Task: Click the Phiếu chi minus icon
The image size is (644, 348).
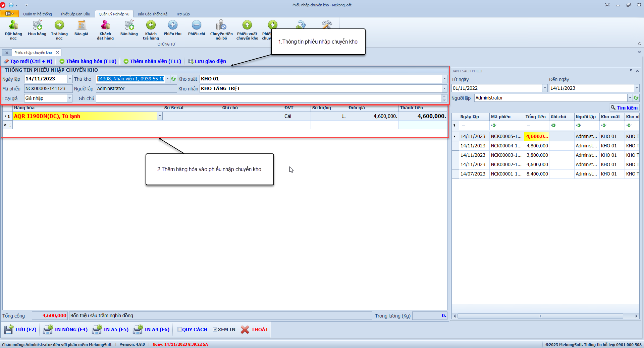Action: (x=197, y=25)
